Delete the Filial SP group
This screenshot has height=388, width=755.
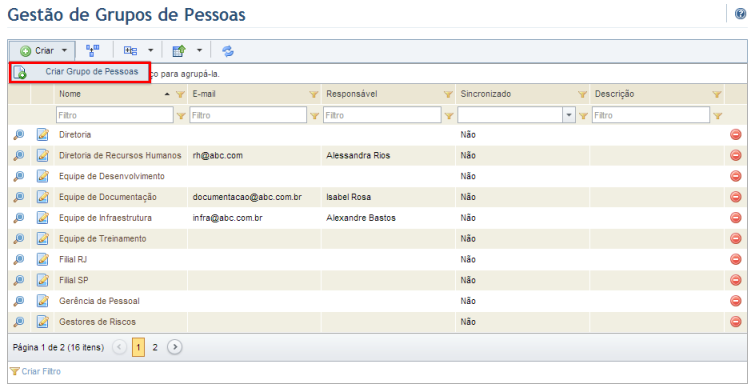(x=735, y=280)
